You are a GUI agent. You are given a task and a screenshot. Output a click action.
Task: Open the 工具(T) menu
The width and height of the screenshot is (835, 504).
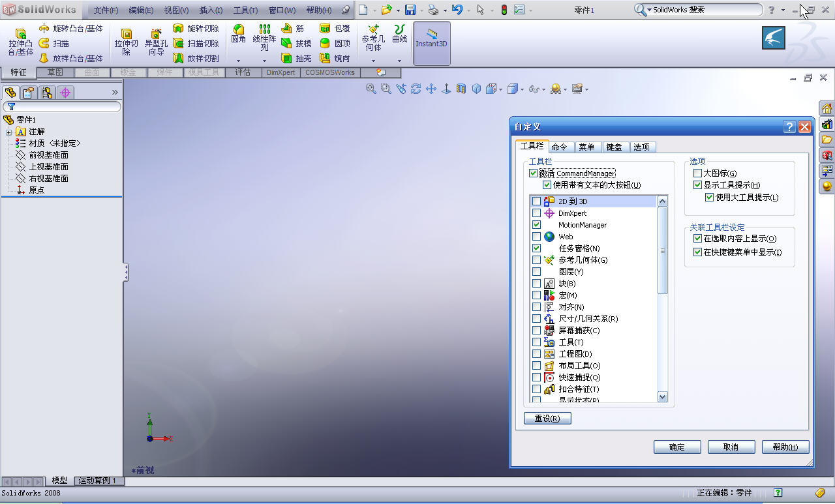(245, 10)
